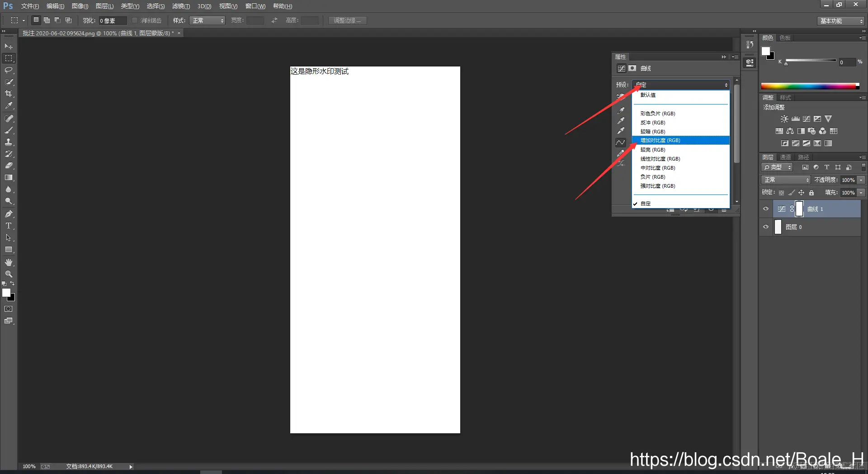The height and width of the screenshot is (474, 868).
Task: Select the Brush tool
Action: 9,130
